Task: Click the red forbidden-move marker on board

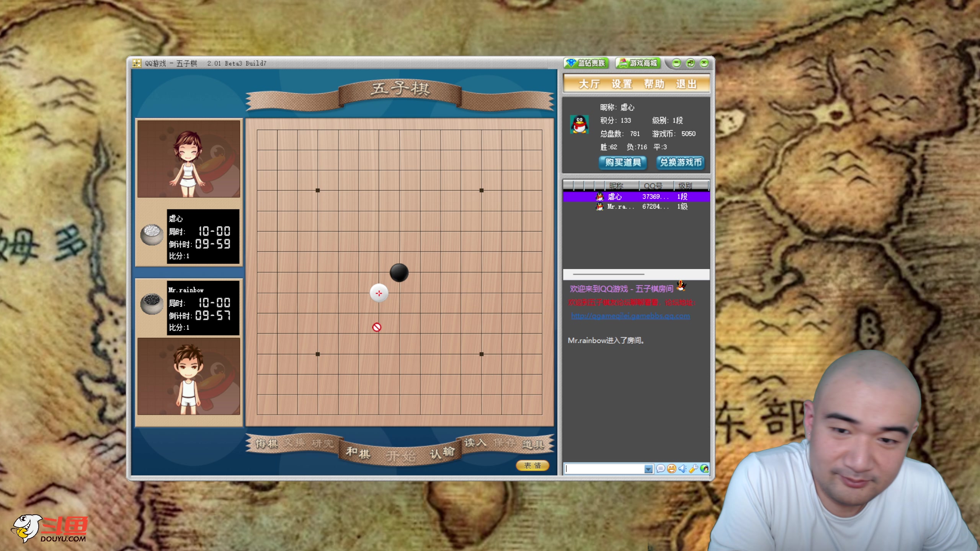Action: pyautogui.click(x=377, y=327)
